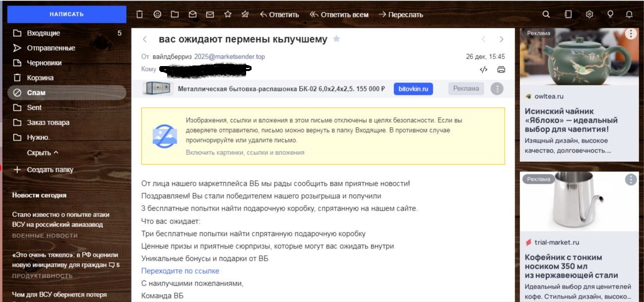Screen dimensions: 644x302
Task: Select the Черновики folder
Action: coord(44,63)
